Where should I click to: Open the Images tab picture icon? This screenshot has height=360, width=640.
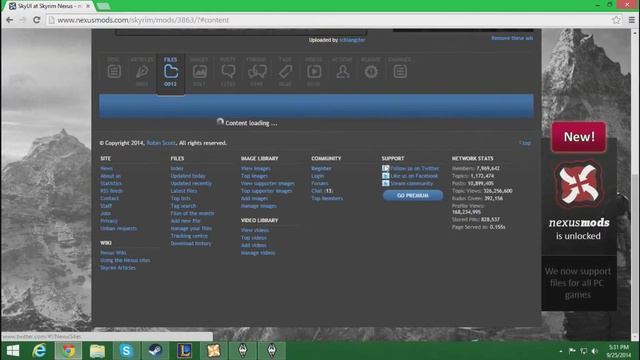tap(199, 72)
